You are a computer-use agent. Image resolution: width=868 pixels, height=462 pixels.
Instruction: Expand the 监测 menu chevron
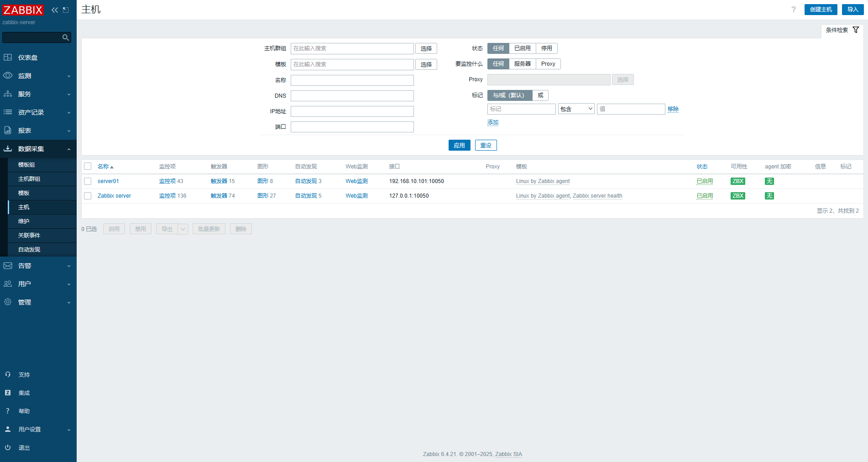tap(69, 76)
